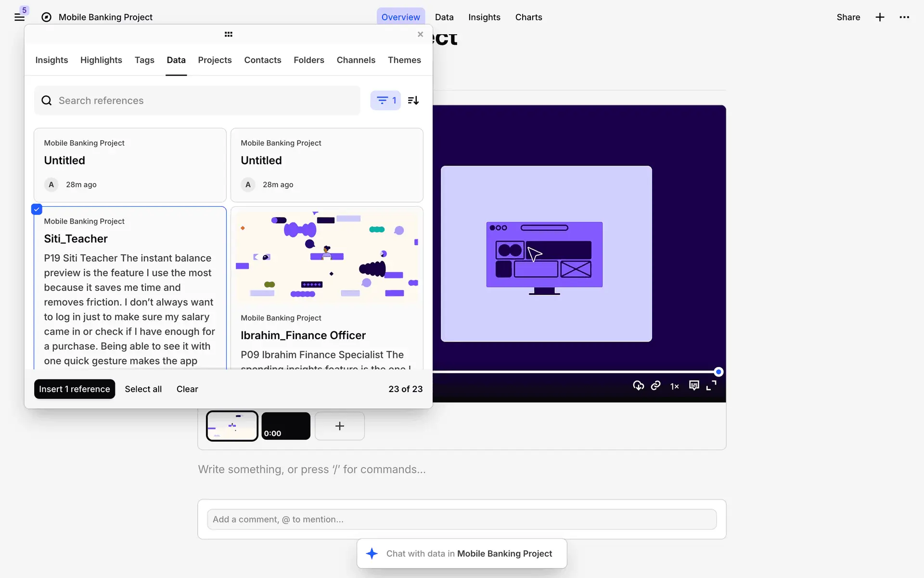924x578 pixels.
Task: Click the plus icon next to Share
Action: [x=880, y=17]
